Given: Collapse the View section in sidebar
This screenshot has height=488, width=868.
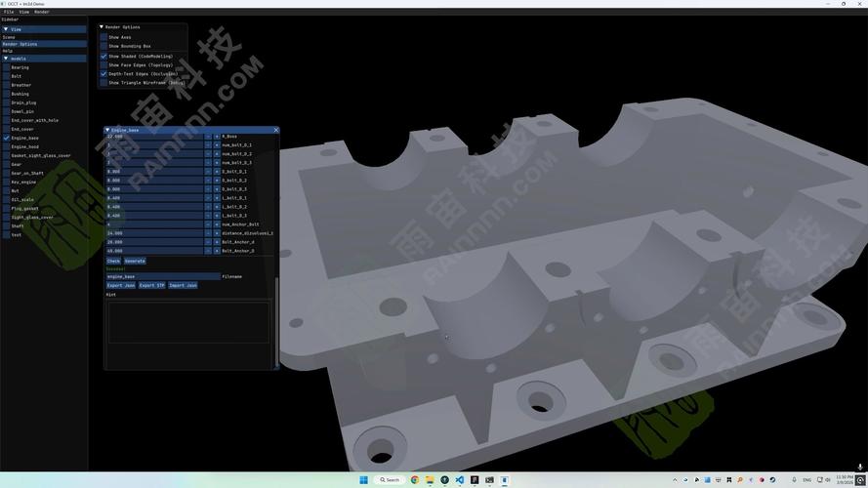Looking at the screenshot, I should pyautogui.click(x=6, y=29).
